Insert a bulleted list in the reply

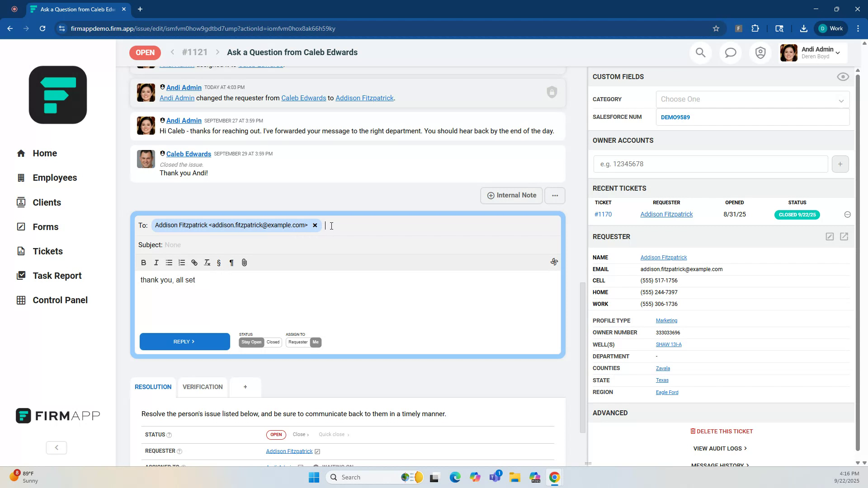[169, 263]
